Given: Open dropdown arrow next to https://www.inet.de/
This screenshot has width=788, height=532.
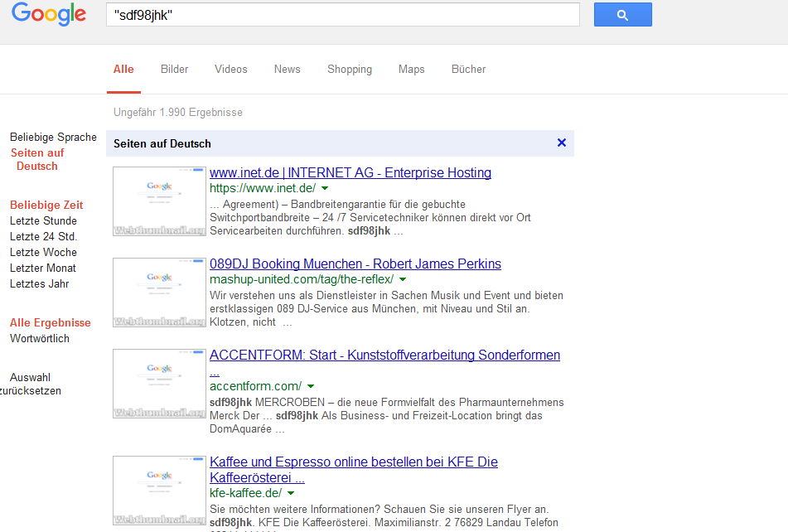Looking at the screenshot, I should tap(325, 188).
